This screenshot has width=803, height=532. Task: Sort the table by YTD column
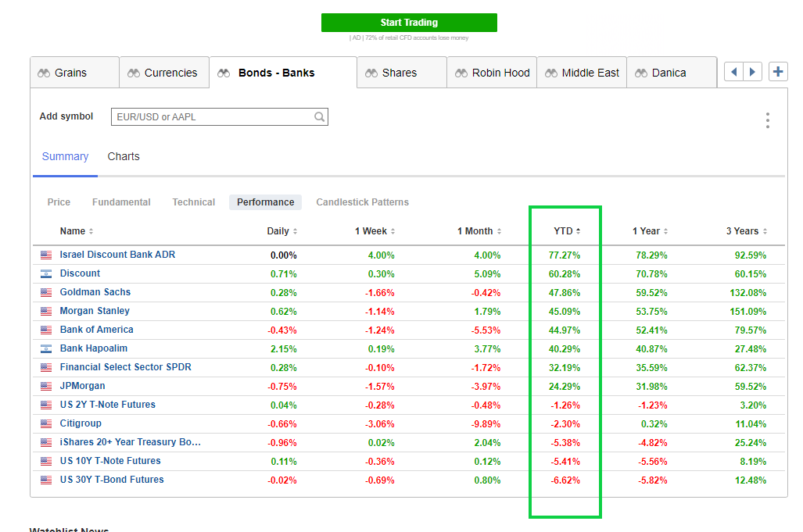pyautogui.click(x=567, y=231)
